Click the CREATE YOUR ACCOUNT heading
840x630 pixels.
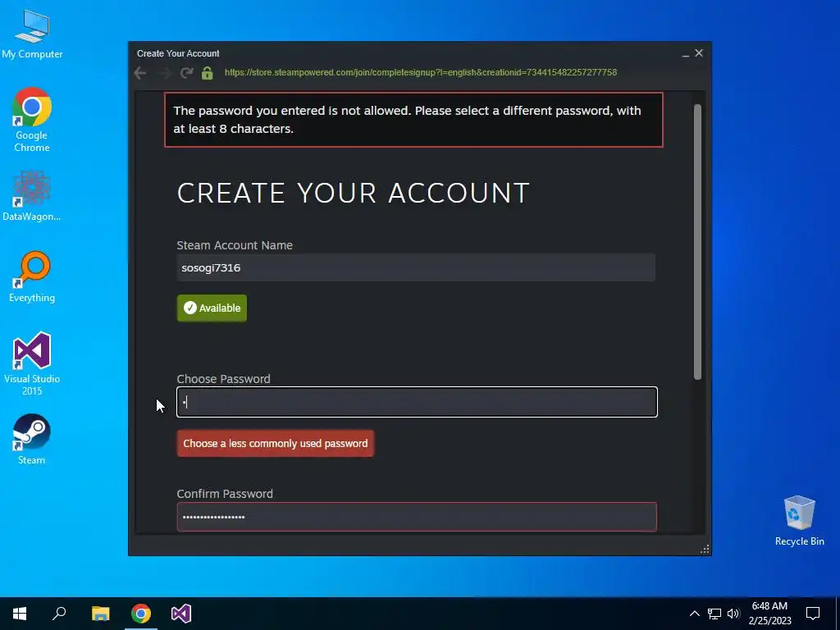(x=353, y=193)
